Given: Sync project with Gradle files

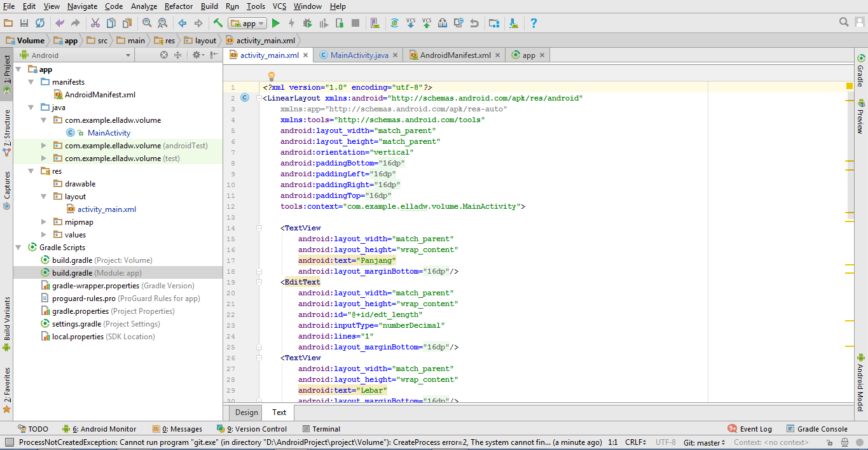Looking at the screenshot, I should click(394, 23).
